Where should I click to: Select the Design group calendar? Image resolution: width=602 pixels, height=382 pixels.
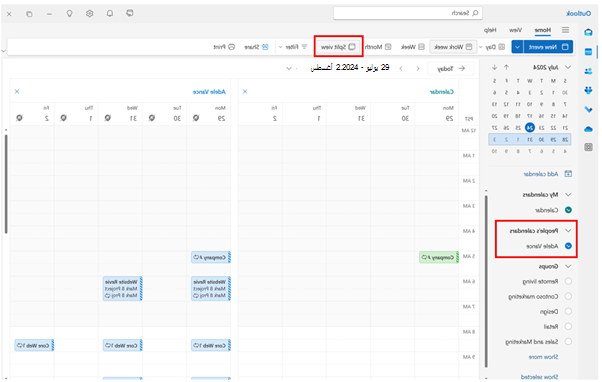pyautogui.click(x=568, y=311)
